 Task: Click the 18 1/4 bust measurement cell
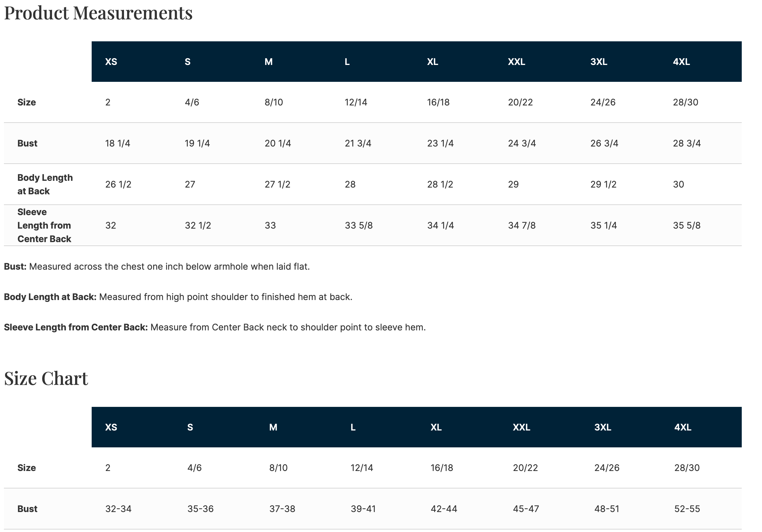click(x=118, y=143)
